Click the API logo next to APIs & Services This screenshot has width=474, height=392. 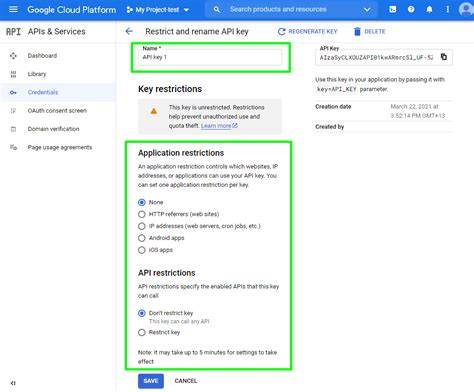coord(13,32)
